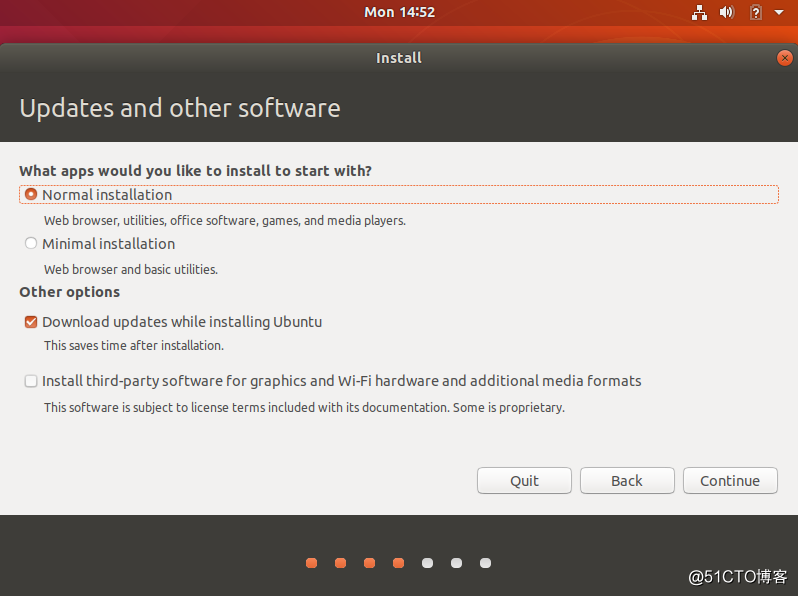Click 'Web browser, utilities, office software' description
798x596 pixels.
pos(225,220)
